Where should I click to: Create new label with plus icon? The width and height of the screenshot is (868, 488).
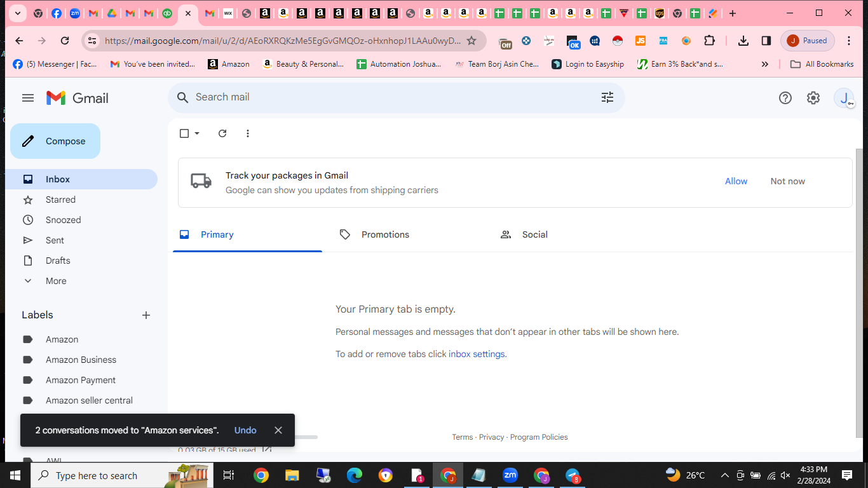click(146, 315)
